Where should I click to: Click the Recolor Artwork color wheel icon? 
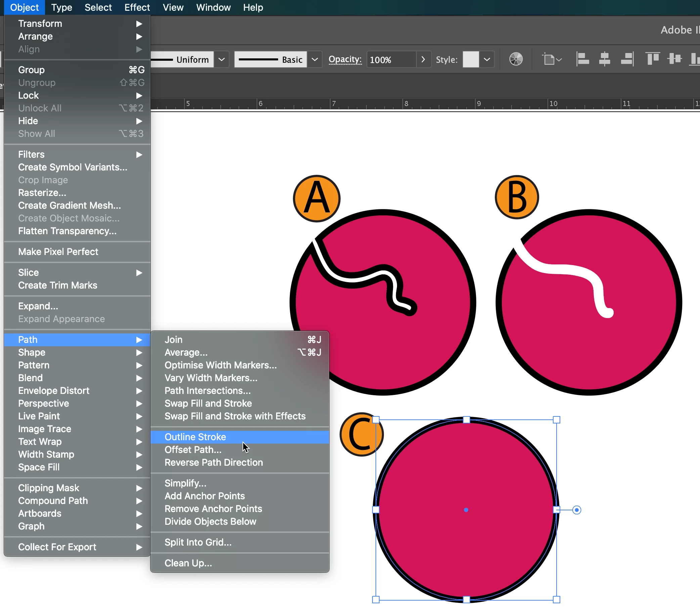[x=516, y=59]
